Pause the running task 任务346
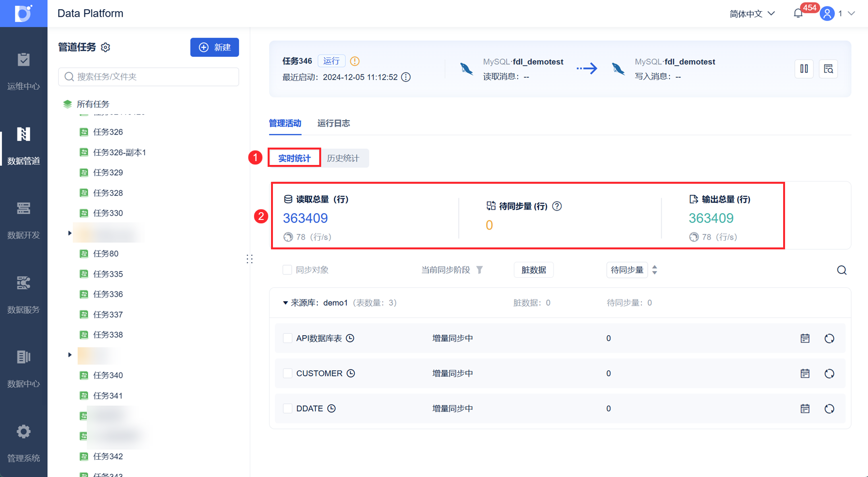The width and height of the screenshot is (868, 477). (x=804, y=68)
